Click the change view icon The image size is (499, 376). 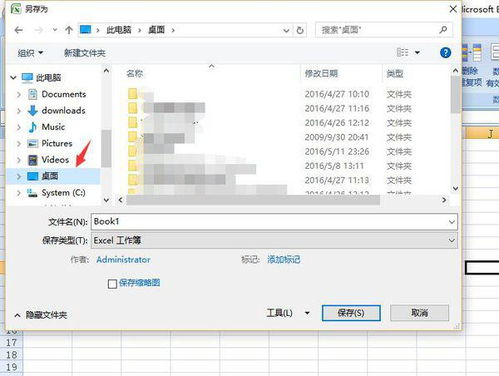click(x=403, y=52)
